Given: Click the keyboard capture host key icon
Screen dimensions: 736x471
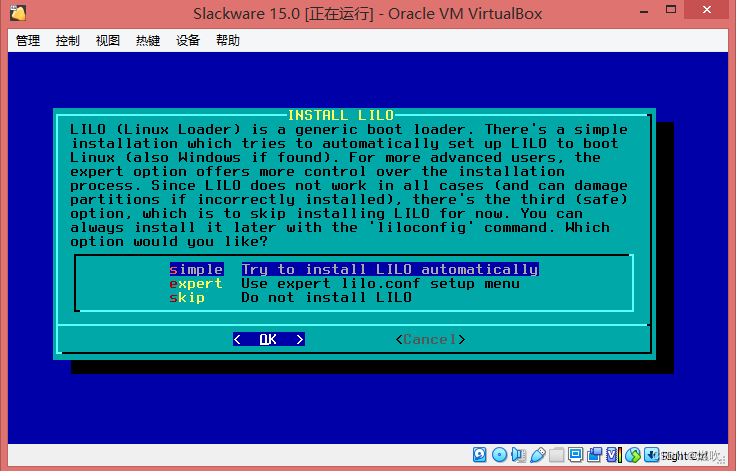Looking at the screenshot, I should (x=652, y=455).
